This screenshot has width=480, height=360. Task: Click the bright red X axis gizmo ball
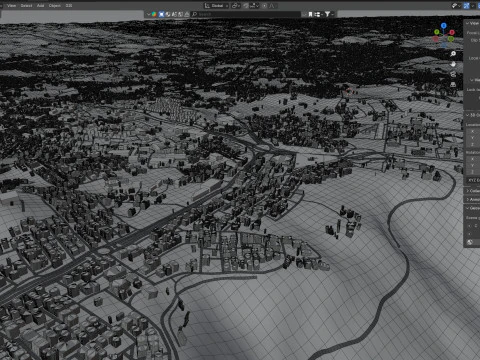[x=452, y=32]
